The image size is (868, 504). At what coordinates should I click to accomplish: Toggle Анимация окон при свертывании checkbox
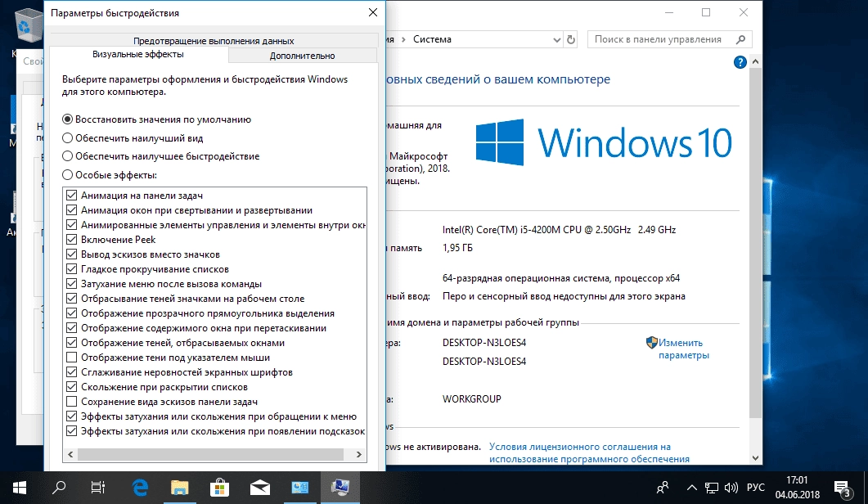[x=71, y=210]
